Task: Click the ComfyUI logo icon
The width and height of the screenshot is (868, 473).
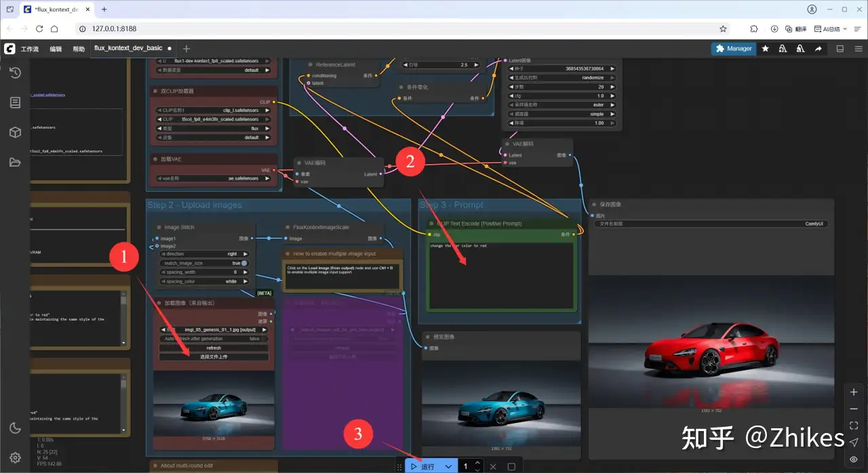Action: click(x=9, y=49)
